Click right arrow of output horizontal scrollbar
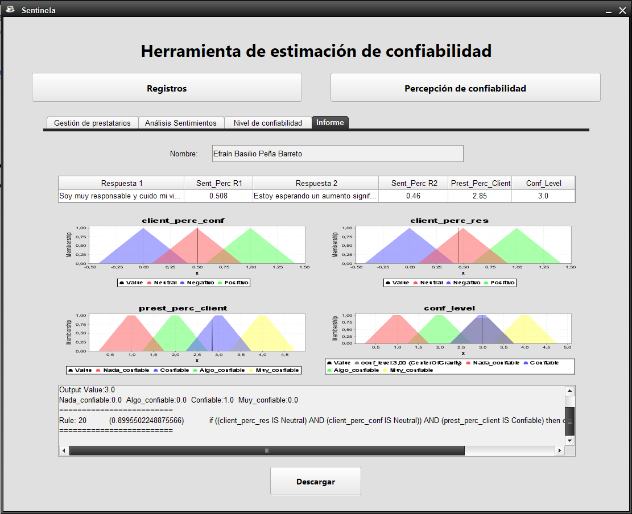 click(x=561, y=451)
